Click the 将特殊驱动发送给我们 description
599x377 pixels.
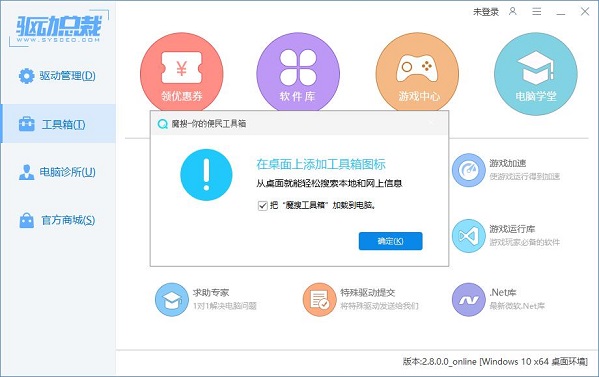[x=379, y=306]
